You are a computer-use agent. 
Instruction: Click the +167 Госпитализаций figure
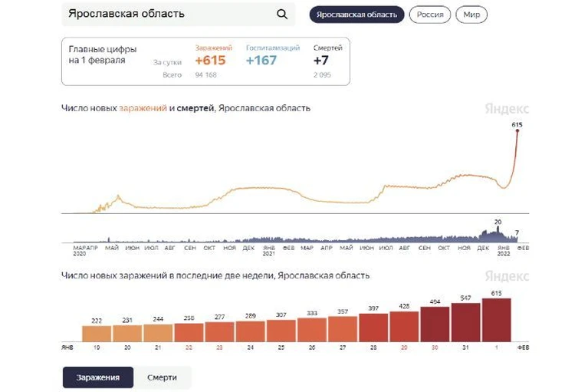pyautogui.click(x=261, y=61)
